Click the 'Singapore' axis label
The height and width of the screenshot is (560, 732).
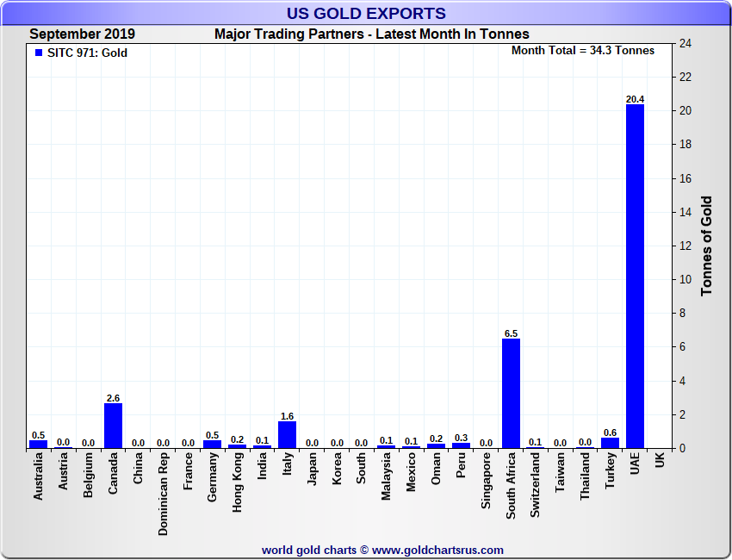(x=486, y=481)
